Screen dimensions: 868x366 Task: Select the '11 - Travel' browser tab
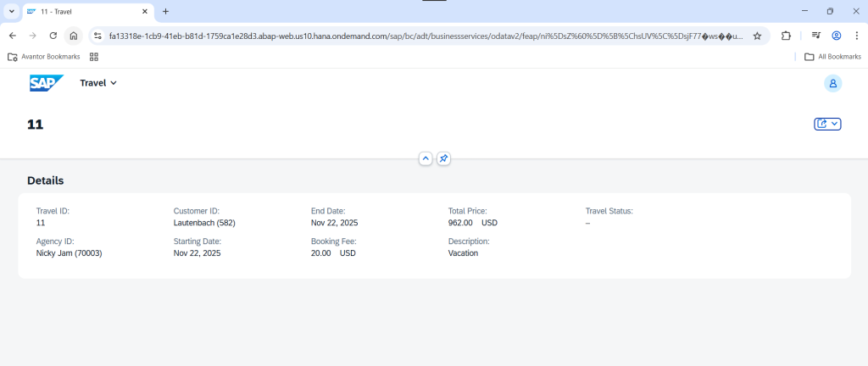[x=88, y=12]
